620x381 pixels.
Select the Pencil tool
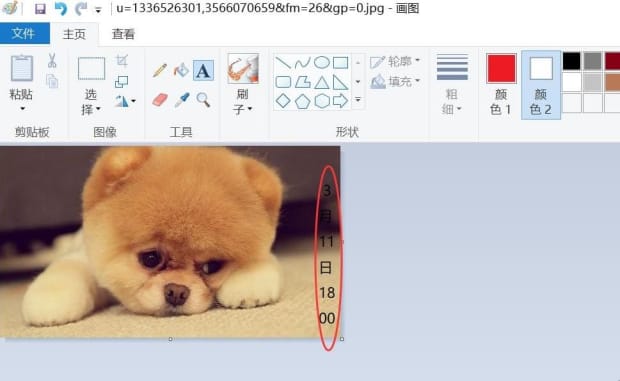coord(160,70)
